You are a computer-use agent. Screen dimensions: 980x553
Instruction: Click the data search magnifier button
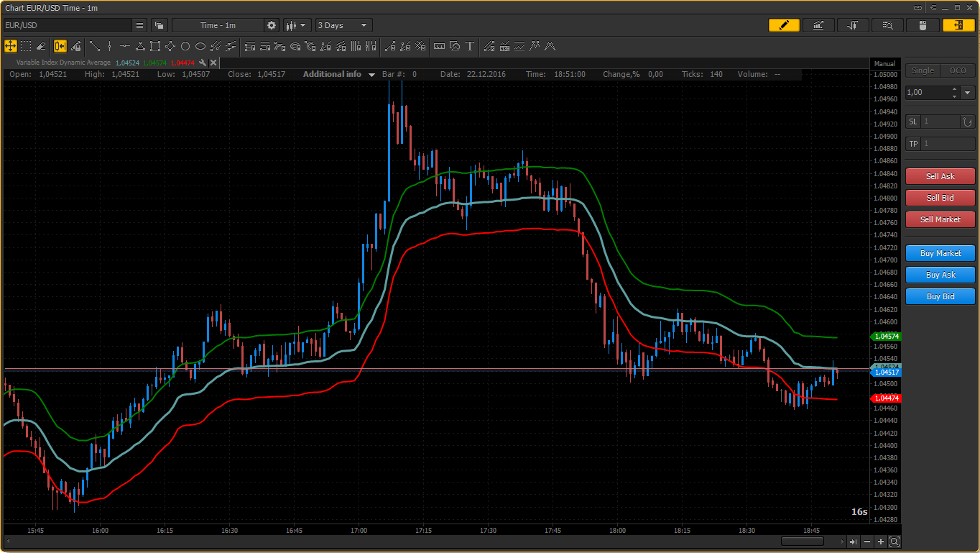click(887, 25)
